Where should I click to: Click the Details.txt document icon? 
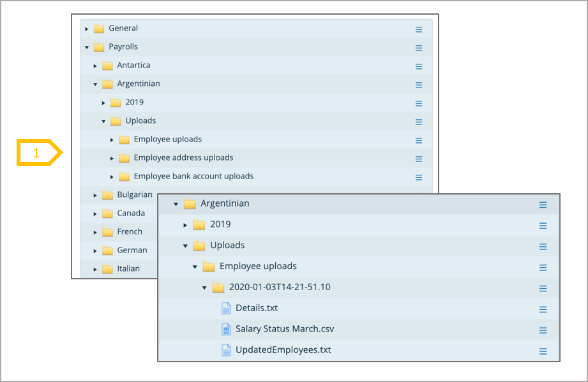point(226,308)
